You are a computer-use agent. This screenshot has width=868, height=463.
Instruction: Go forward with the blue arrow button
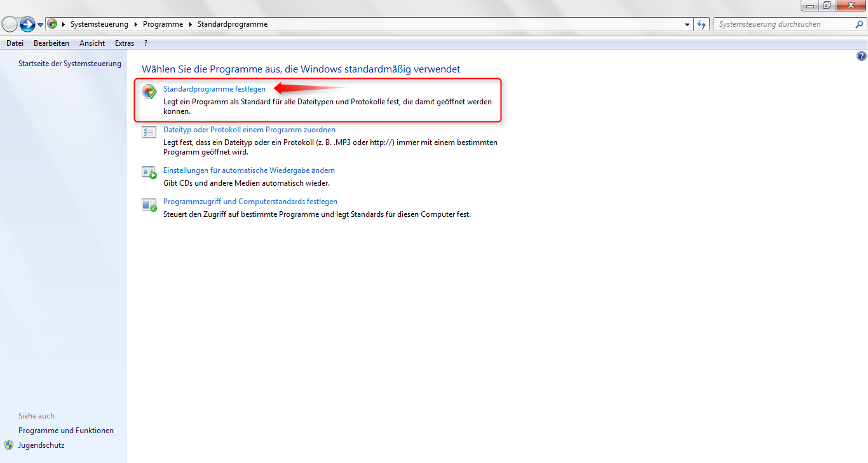pos(27,24)
